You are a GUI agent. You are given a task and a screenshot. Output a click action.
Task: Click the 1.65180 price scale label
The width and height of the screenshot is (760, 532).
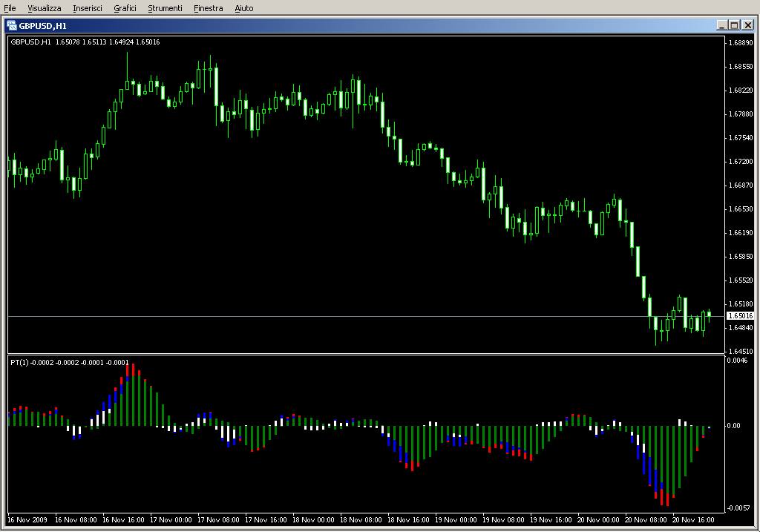741,303
